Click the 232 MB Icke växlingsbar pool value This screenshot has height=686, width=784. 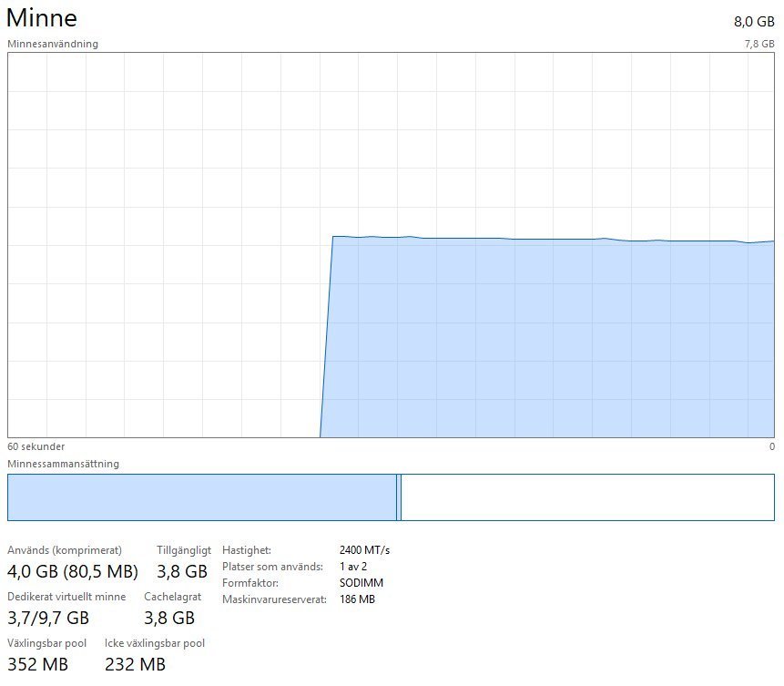(x=135, y=664)
